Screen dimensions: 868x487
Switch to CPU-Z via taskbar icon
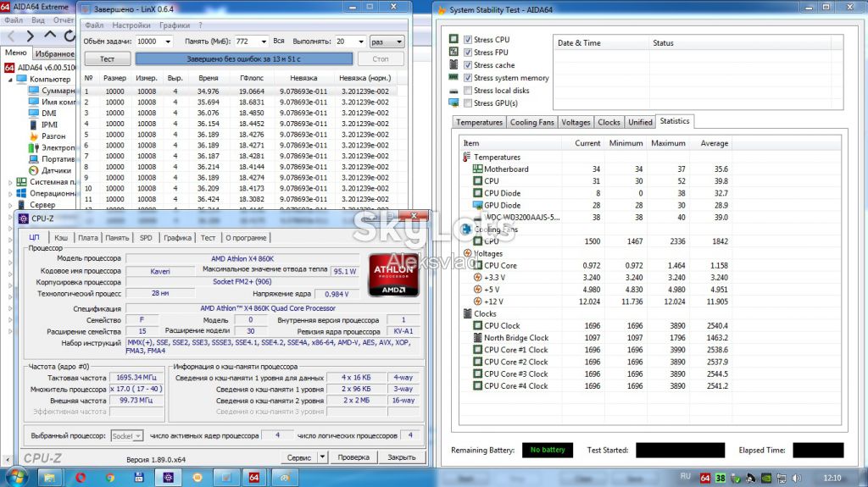click(x=169, y=477)
